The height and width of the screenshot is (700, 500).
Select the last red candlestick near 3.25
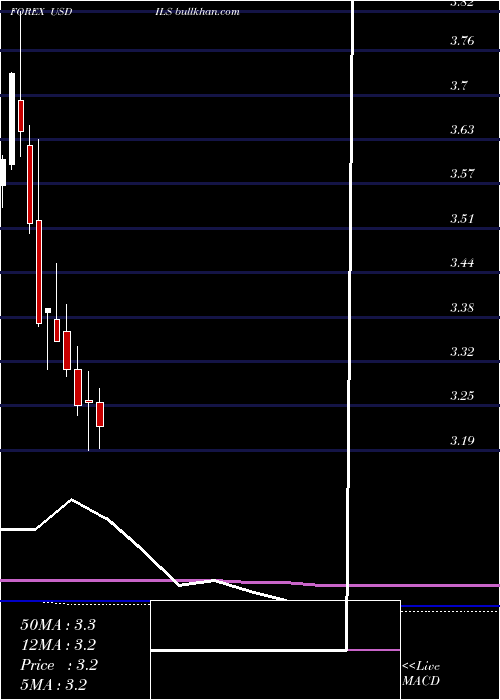pyautogui.click(x=100, y=414)
